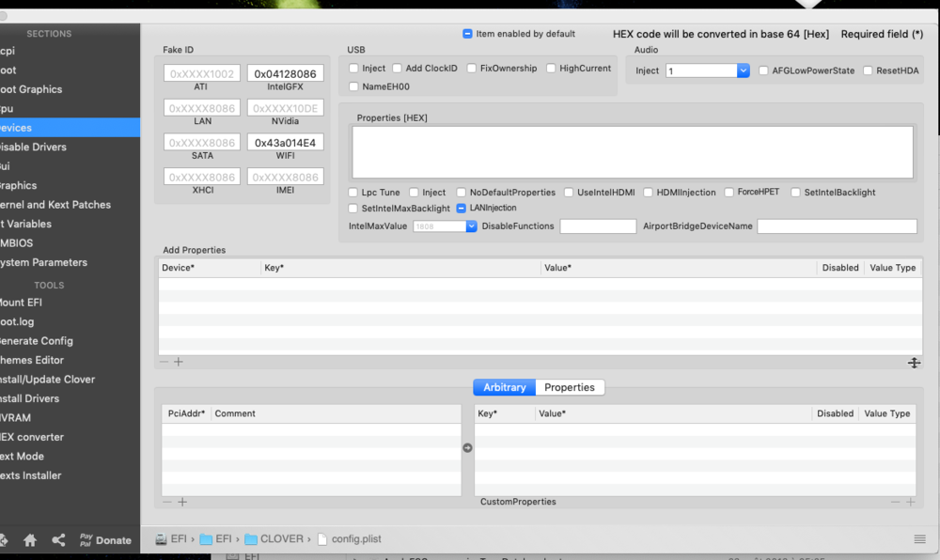940x560 pixels.
Task: Click the home icon in the sidebar footer
Action: (x=30, y=540)
